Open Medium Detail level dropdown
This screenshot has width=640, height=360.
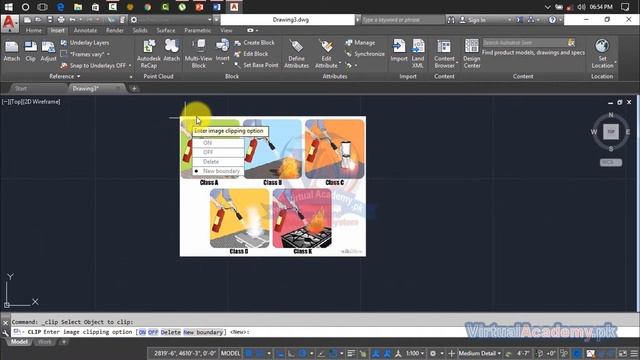pyautogui.click(x=479, y=353)
